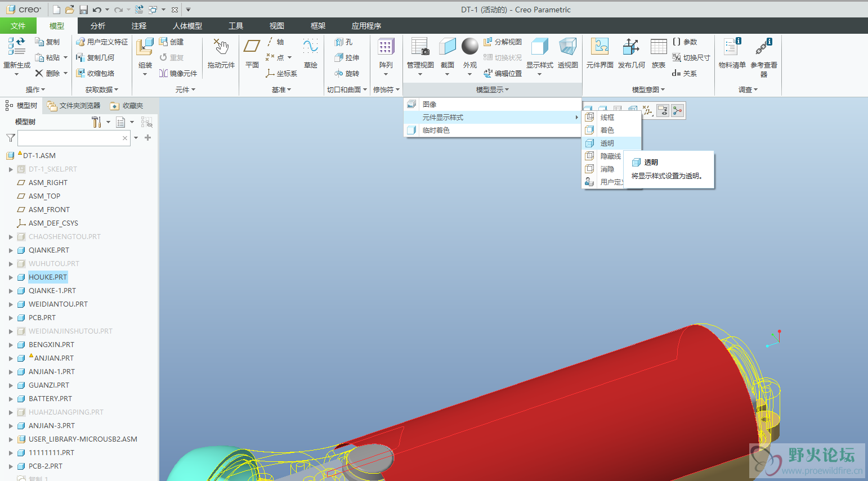Screen dimensions: 868x481
Task: Click the Assemble (组装) icon
Action: (x=145, y=46)
